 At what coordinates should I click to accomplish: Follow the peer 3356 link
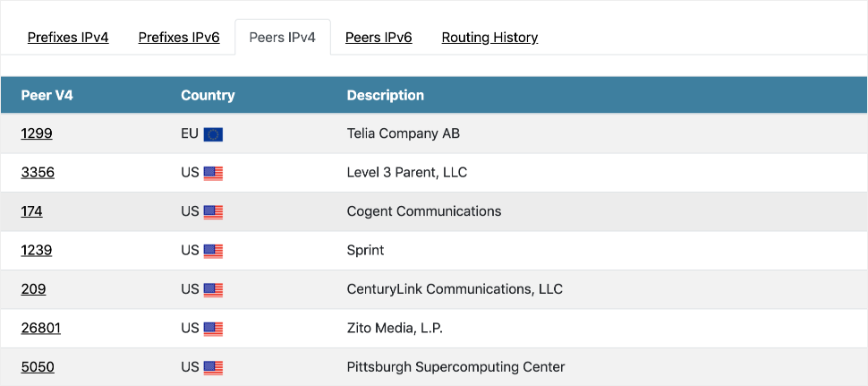coord(38,172)
